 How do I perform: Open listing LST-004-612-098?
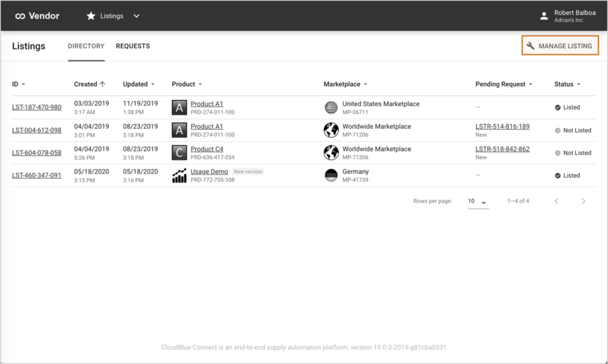click(36, 130)
